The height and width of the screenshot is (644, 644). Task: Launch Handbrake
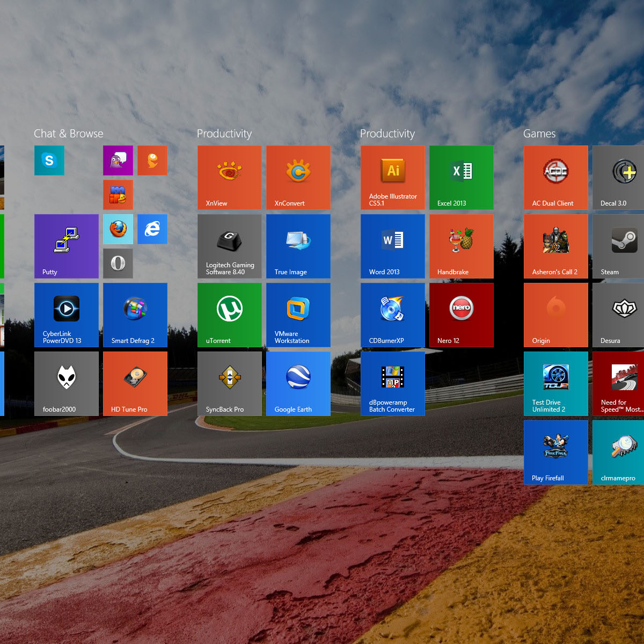coord(462,246)
